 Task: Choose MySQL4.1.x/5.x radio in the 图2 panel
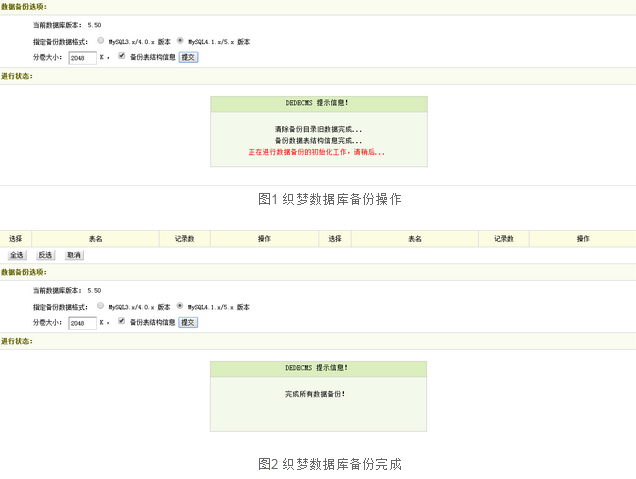[x=180, y=306]
